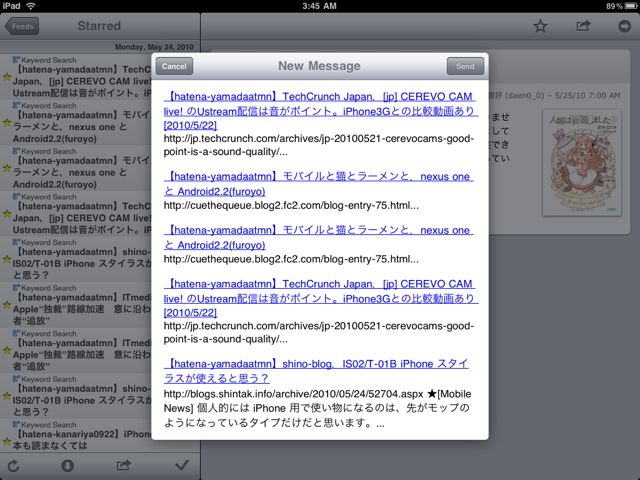Click the New Message title

click(x=319, y=66)
